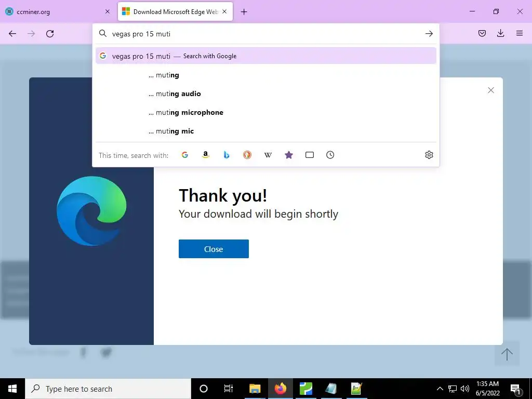This screenshot has width=532, height=399.
Task: Search this time with Wikipedia
Action: tap(268, 155)
